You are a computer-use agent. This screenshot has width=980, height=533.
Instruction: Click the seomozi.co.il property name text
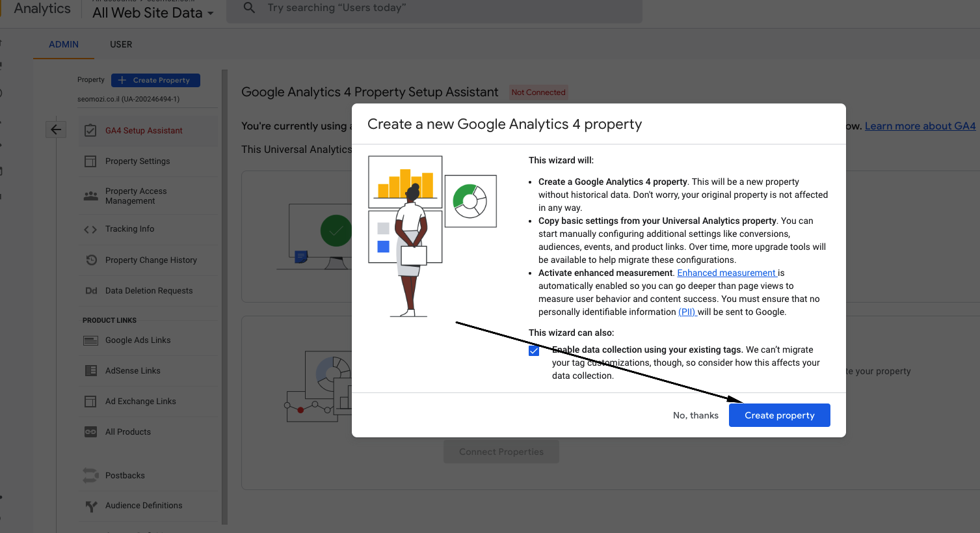129,99
